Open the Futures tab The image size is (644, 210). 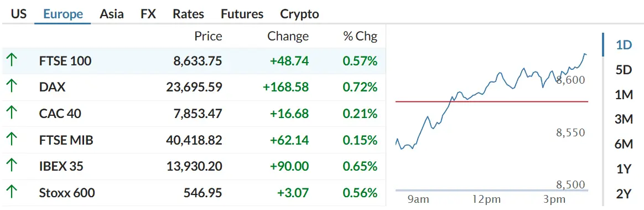click(242, 14)
